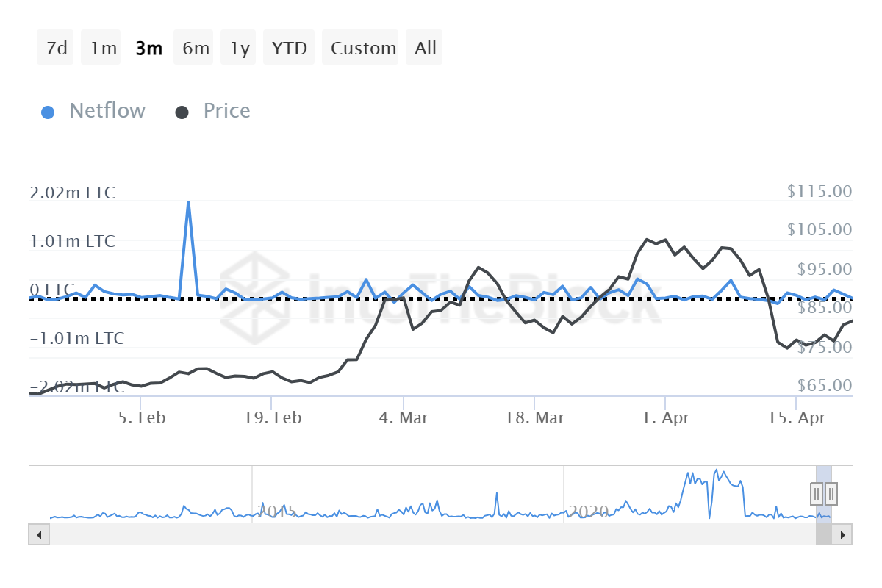Click the blue Netflow legend dot

point(49,112)
